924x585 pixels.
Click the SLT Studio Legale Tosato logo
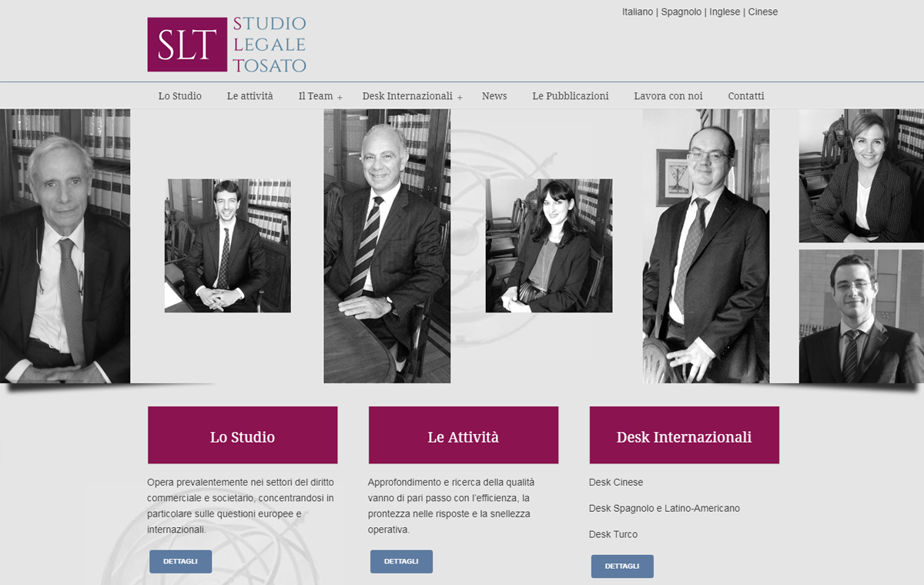click(x=227, y=45)
